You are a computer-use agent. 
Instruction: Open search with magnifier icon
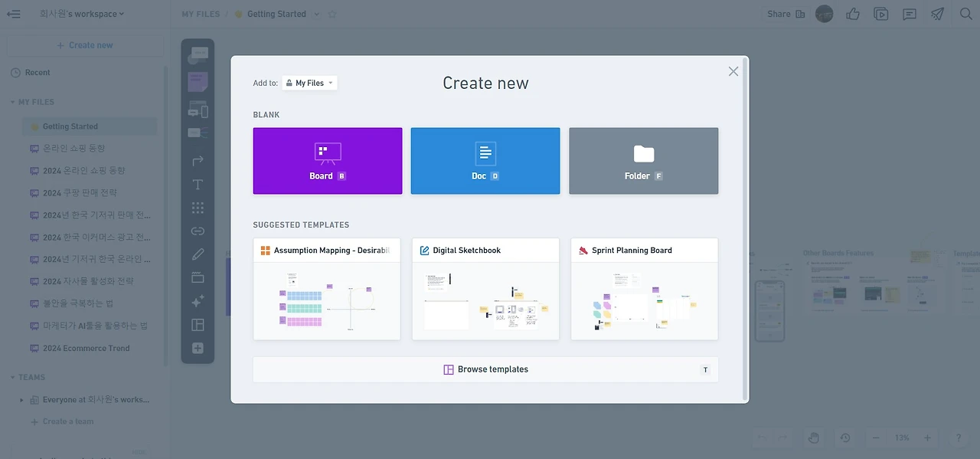point(965,14)
